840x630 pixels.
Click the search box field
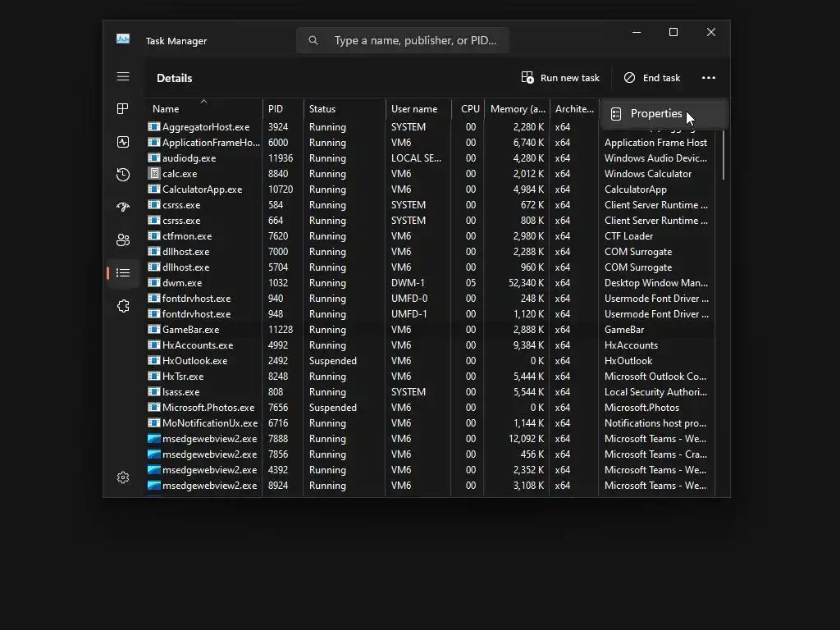(x=402, y=40)
